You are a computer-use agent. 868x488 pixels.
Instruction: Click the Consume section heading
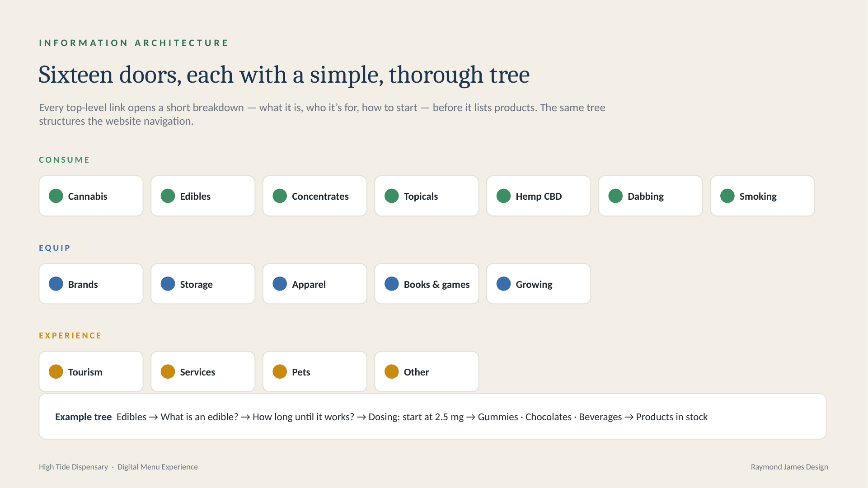pos(65,160)
